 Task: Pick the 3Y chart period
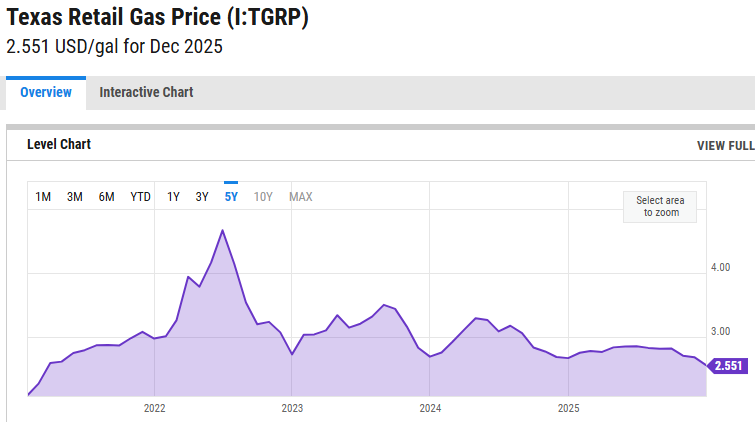coord(202,197)
